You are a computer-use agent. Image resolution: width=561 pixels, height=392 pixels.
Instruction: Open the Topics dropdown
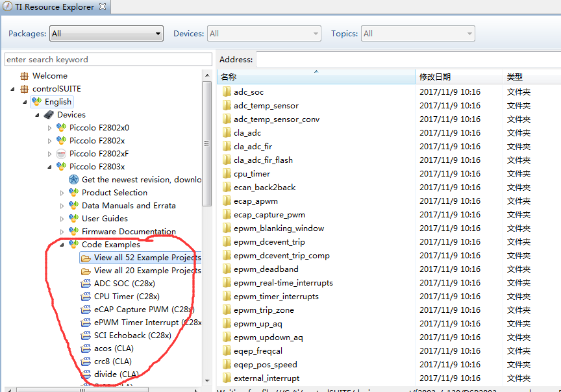(418, 34)
